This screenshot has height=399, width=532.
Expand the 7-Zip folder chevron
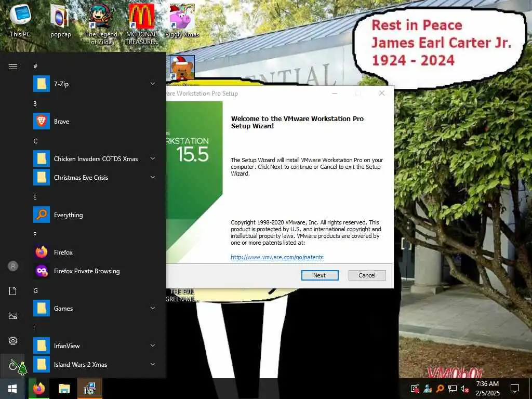click(153, 84)
